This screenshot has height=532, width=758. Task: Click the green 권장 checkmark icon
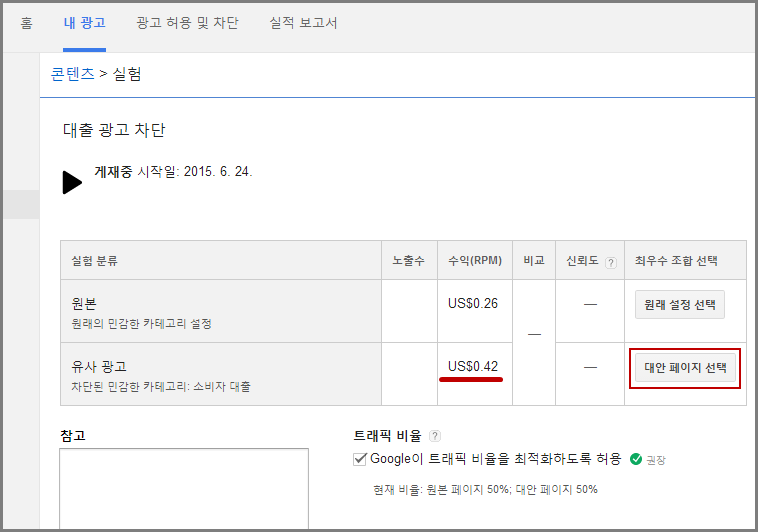coord(636,459)
